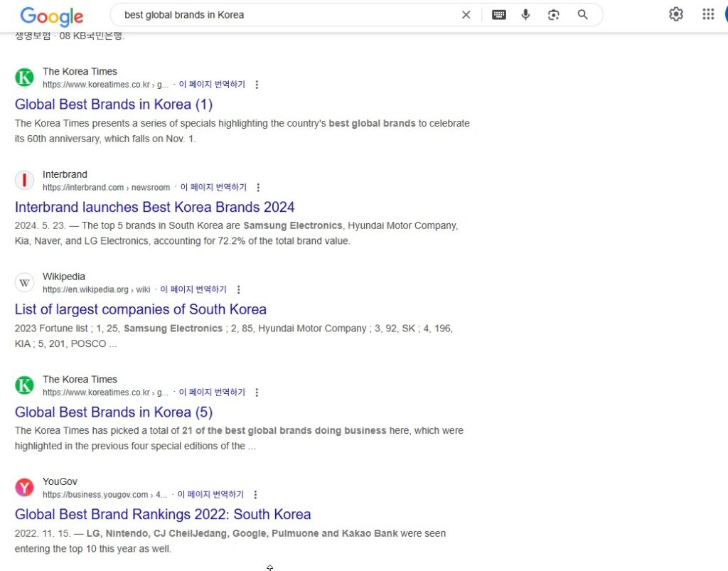
Task: Open Global Best Brands in Korea (5) link
Action: pyautogui.click(x=114, y=412)
